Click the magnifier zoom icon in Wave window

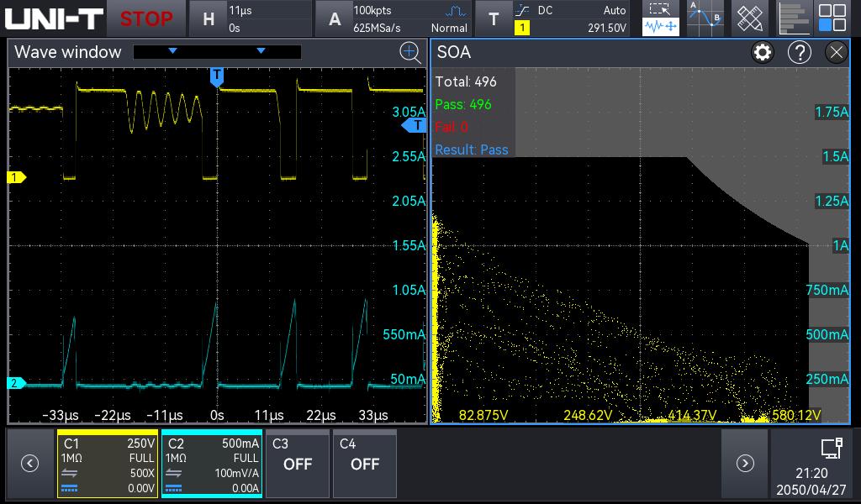pyautogui.click(x=409, y=53)
